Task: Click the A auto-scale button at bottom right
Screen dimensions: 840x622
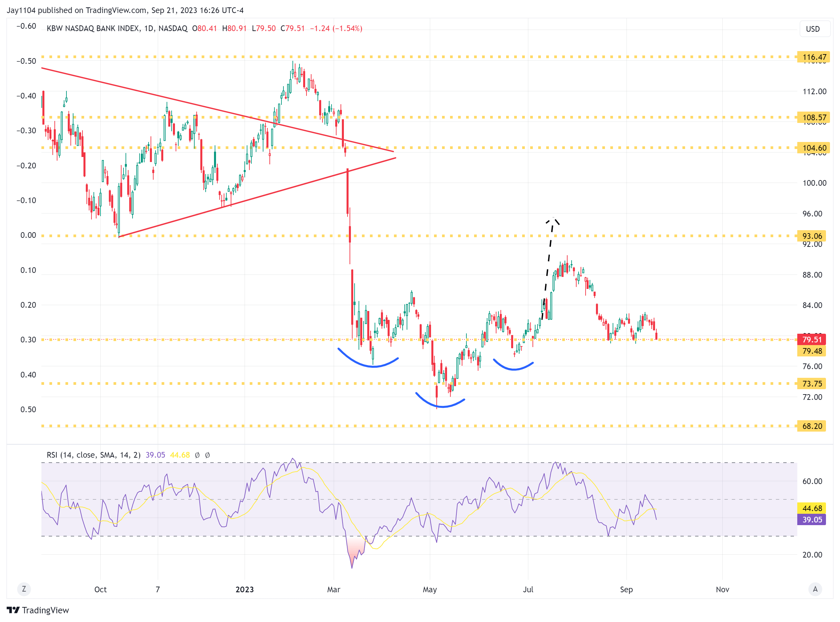Action: [815, 589]
